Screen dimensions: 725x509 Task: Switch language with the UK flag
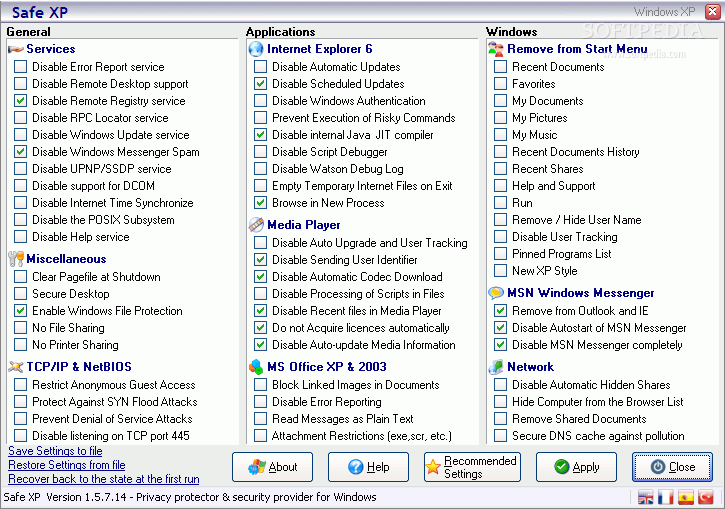645,497
